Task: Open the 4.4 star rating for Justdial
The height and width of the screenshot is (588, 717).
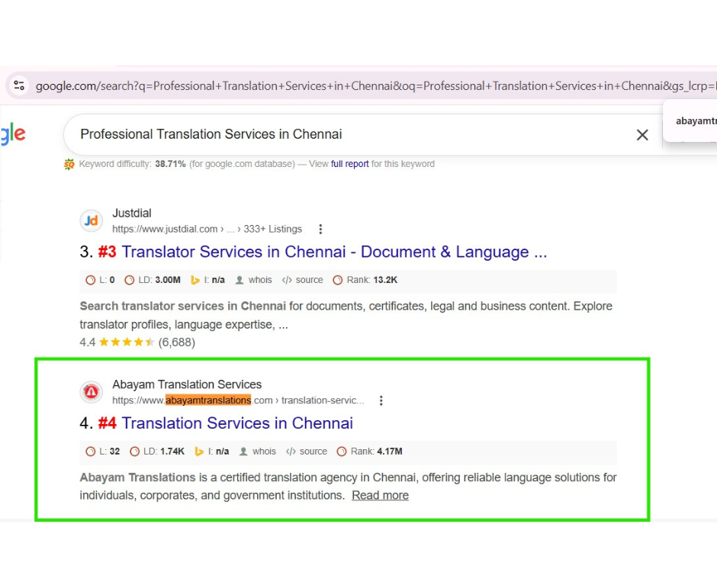Action: pos(137,342)
